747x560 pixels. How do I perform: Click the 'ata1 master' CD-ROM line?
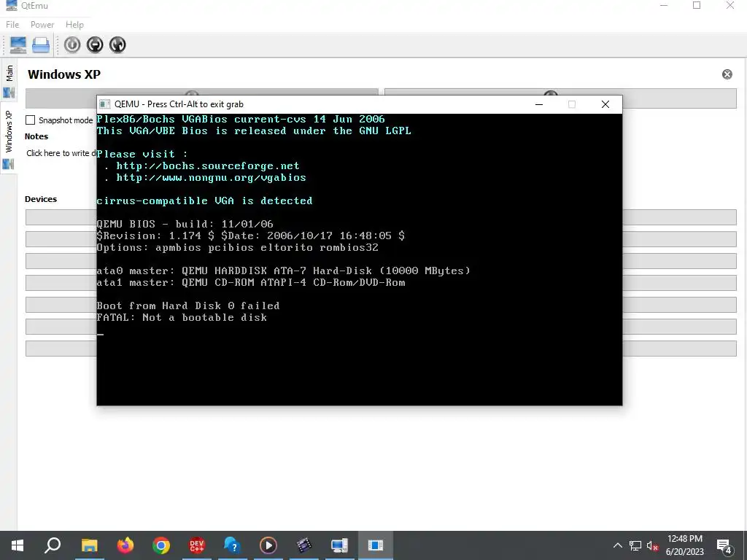[x=251, y=282]
